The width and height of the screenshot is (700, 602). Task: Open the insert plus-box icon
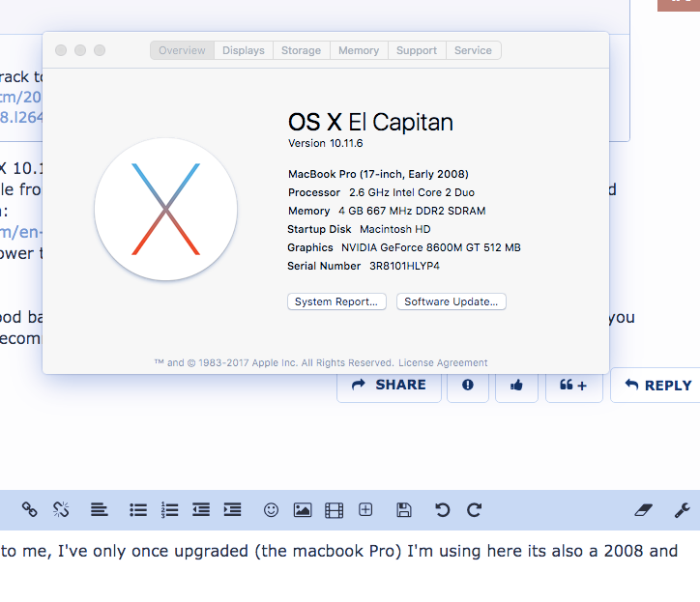[x=365, y=509]
